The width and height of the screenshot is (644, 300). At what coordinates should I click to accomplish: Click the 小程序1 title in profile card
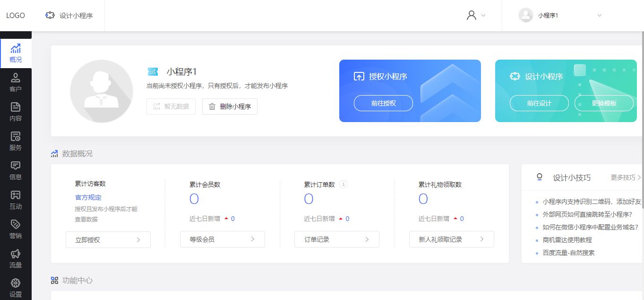[181, 72]
